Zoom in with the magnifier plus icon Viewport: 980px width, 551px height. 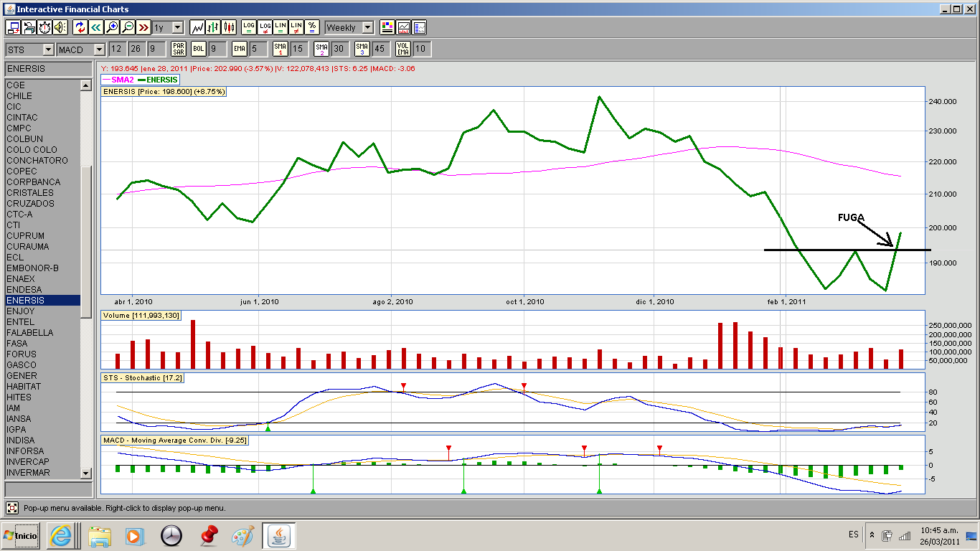(112, 27)
